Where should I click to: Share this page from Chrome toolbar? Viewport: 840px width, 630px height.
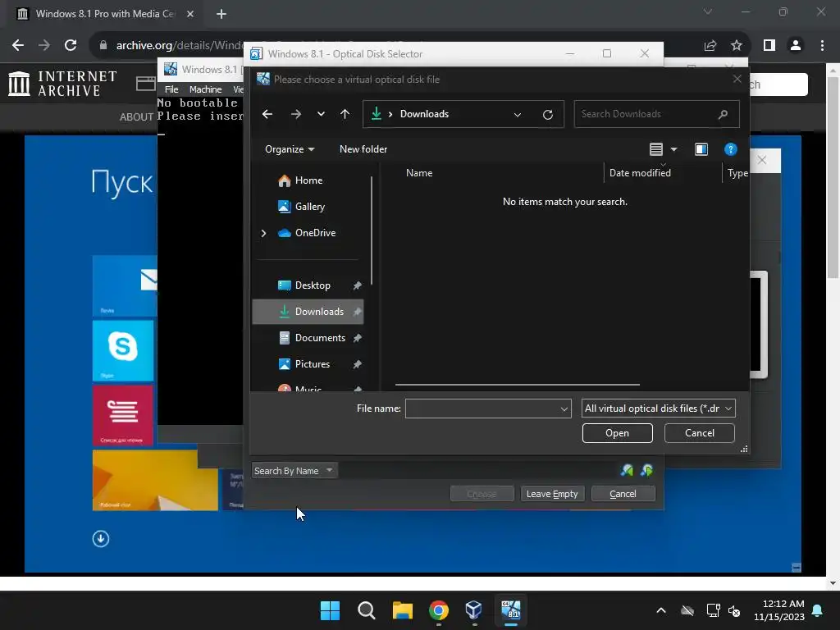(x=710, y=46)
